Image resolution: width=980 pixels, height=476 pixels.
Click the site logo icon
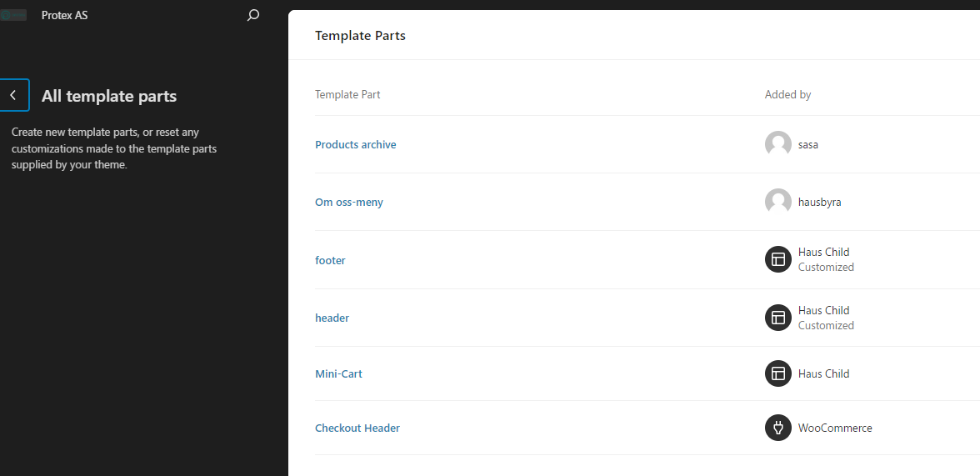tap(13, 15)
